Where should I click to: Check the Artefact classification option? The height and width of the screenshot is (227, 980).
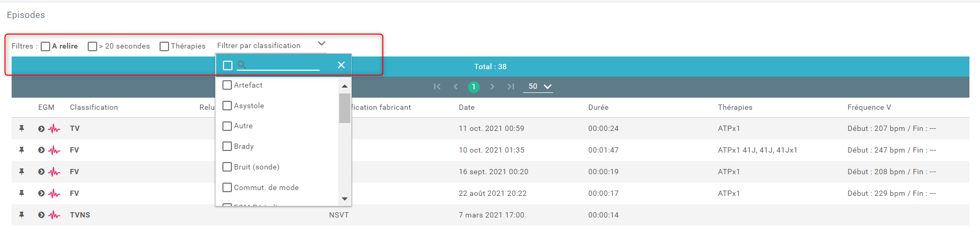(x=227, y=85)
